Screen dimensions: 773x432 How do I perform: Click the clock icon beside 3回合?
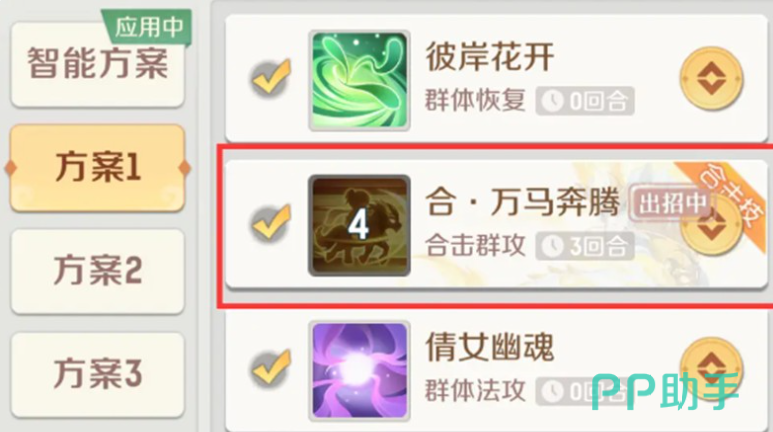(552, 246)
